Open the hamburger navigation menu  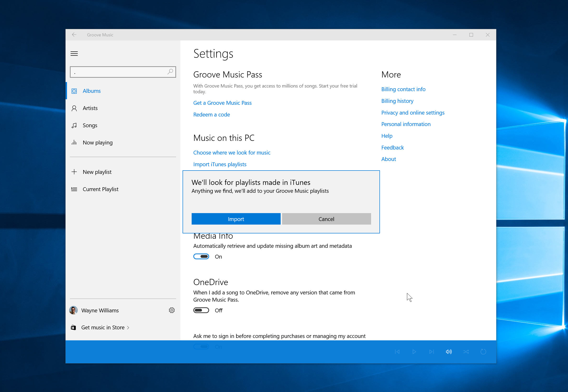[74, 54]
